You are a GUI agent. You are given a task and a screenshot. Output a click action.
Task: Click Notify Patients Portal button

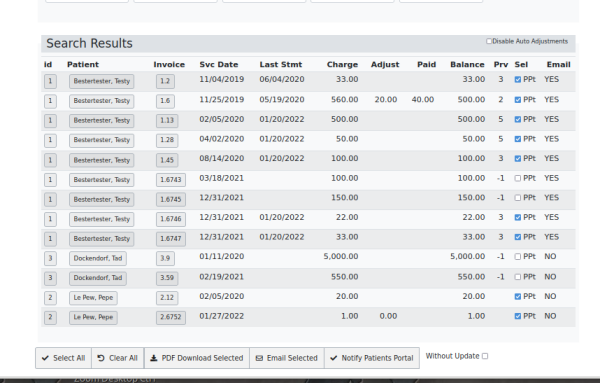point(372,358)
